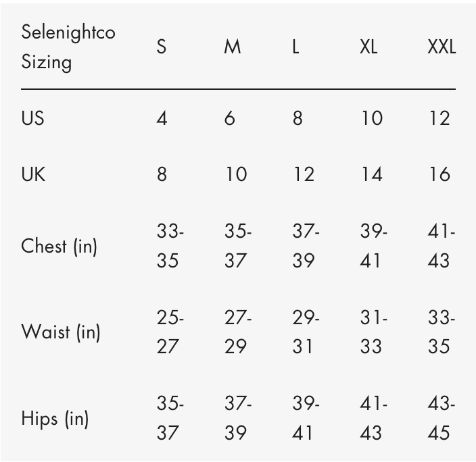Click US size 4 cell
476x462 pixels.
point(162,118)
